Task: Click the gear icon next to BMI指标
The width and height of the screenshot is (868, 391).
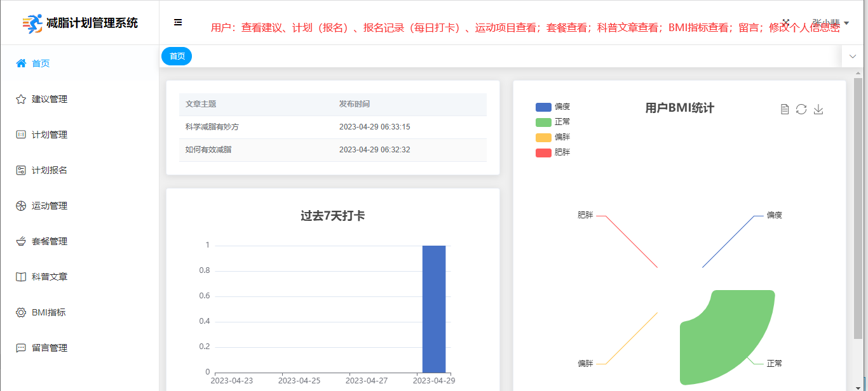Action: [x=21, y=312]
